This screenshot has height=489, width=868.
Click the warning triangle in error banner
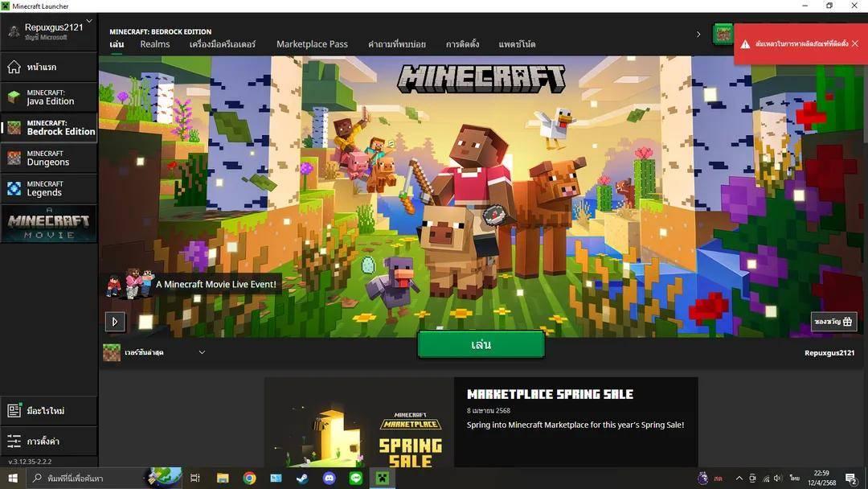(x=746, y=43)
